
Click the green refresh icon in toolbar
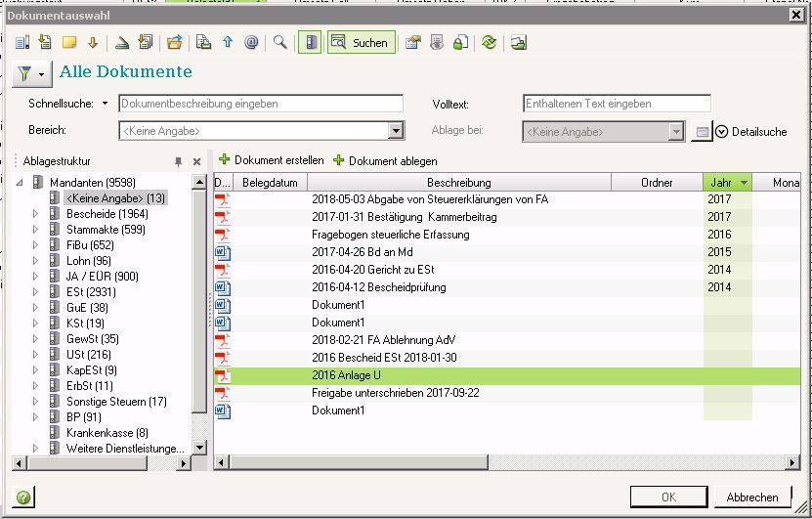coord(489,42)
